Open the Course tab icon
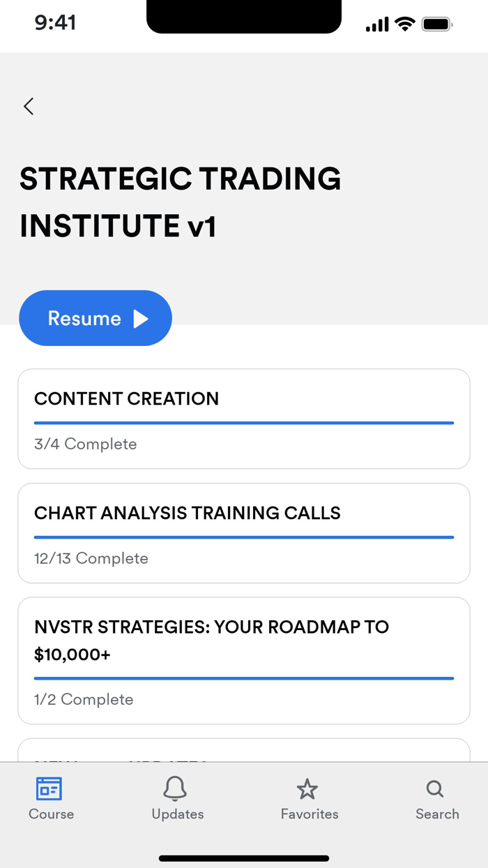This screenshot has height=868, width=488. [x=49, y=788]
